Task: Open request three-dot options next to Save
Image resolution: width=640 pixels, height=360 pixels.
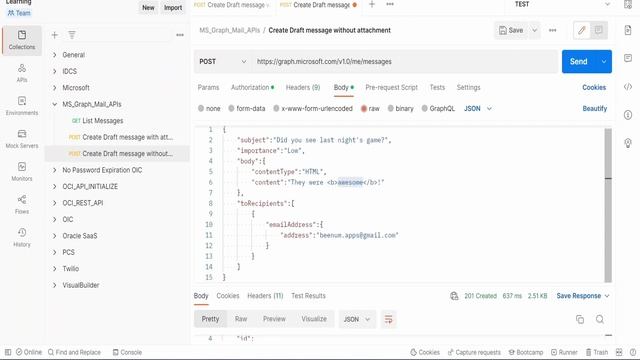Action: click(x=553, y=30)
